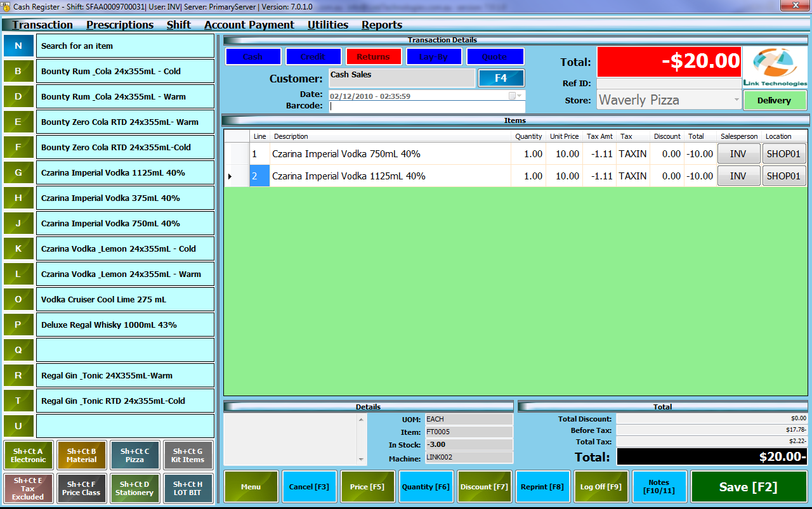The height and width of the screenshot is (509, 812).
Task: Open Sh+Ct D Stationery category
Action: (x=134, y=488)
